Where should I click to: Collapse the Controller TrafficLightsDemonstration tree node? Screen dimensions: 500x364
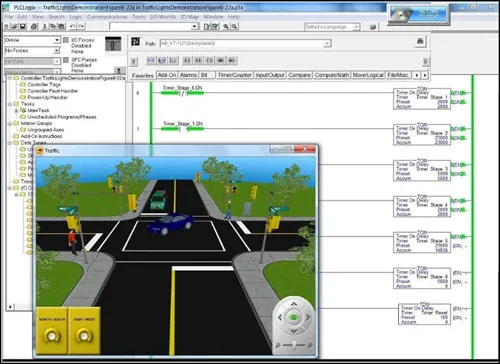[x=10, y=78]
